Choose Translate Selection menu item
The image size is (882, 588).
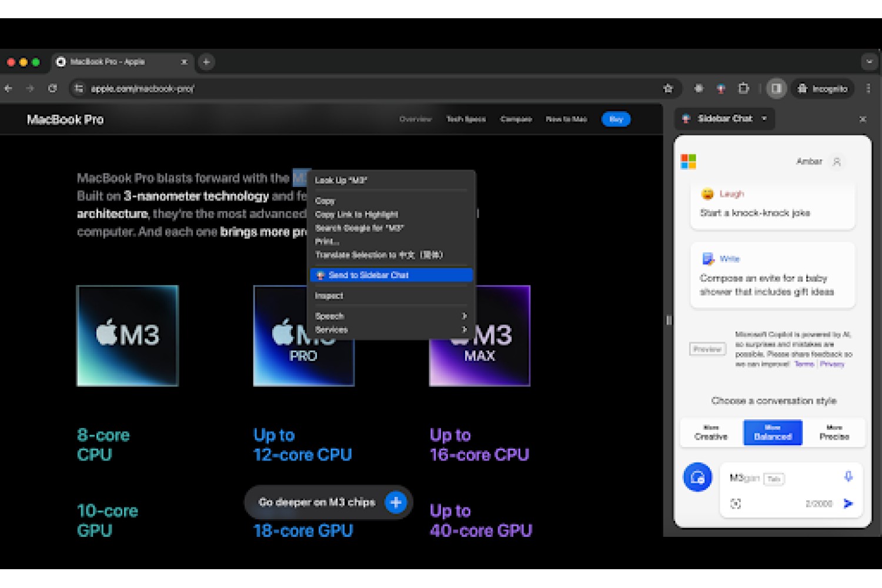tap(391, 255)
